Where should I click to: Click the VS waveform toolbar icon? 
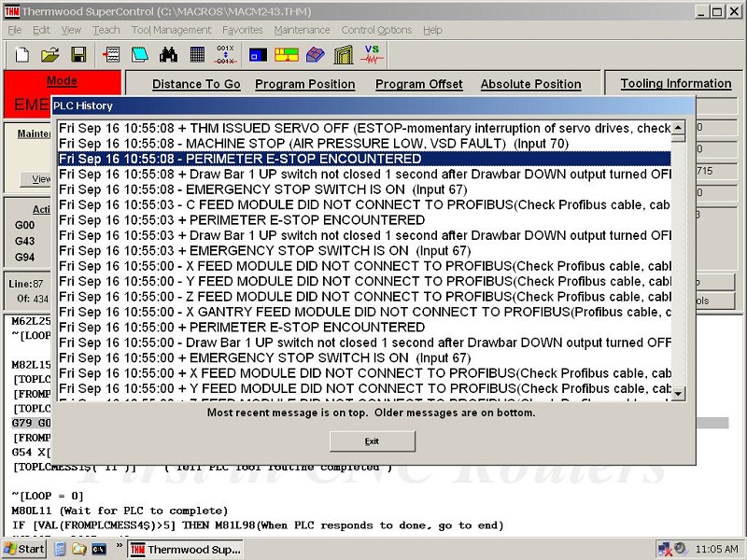(373, 54)
